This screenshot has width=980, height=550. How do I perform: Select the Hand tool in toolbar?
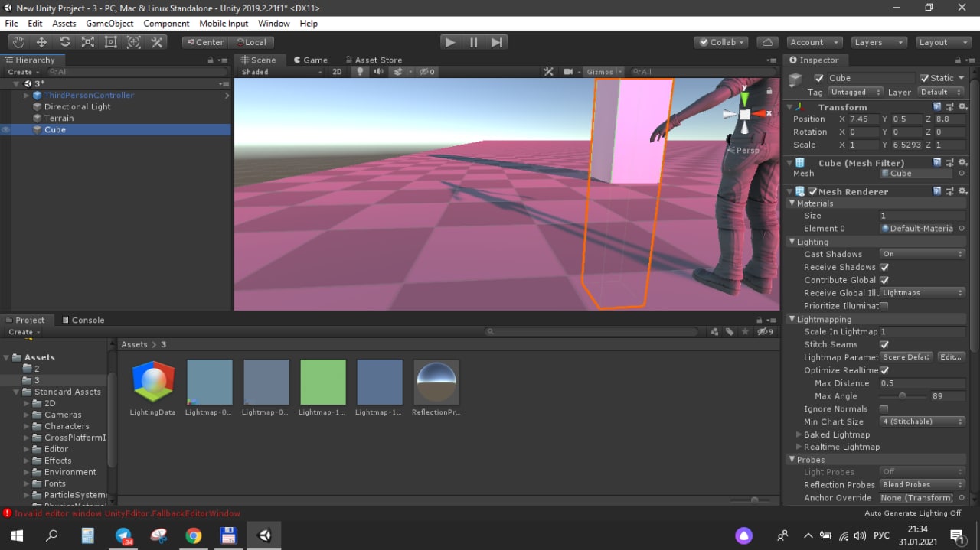pyautogui.click(x=18, y=42)
